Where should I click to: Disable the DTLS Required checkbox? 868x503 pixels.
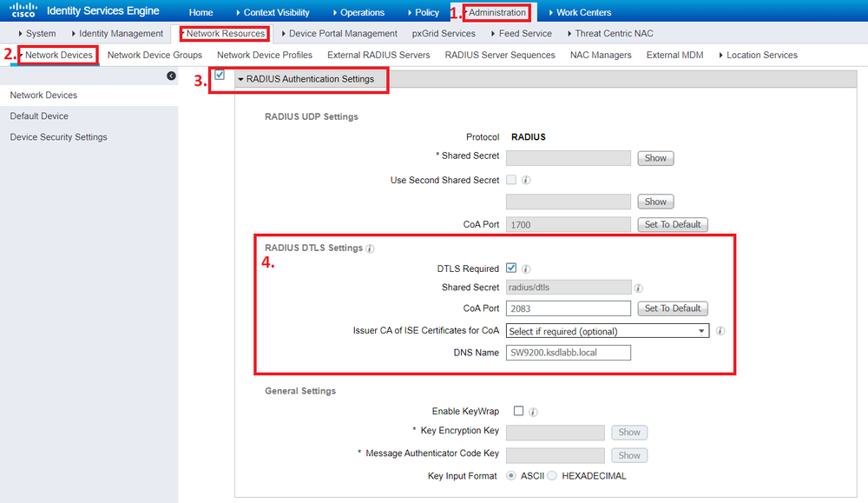tap(512, 268)
